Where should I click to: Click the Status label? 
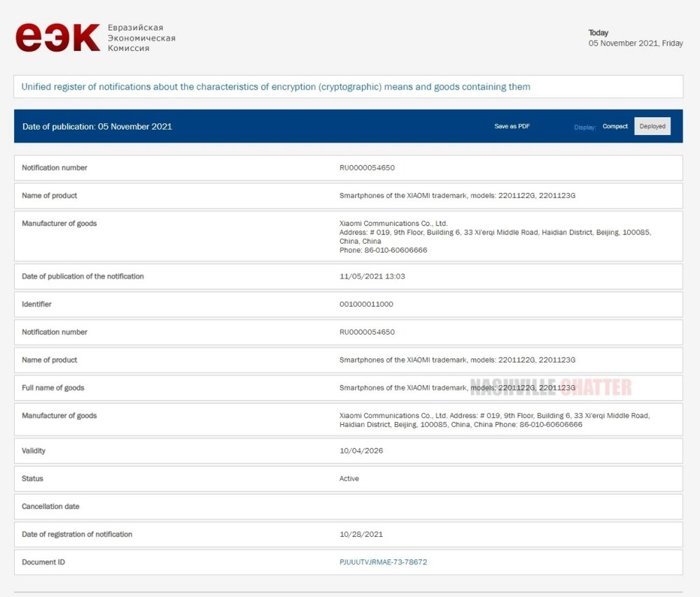point(32,479)
